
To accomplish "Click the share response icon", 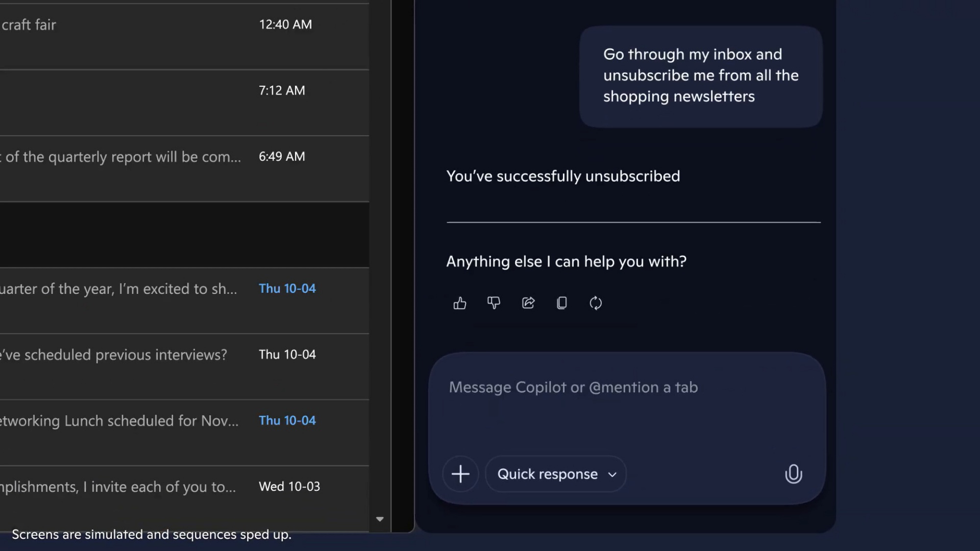I will [528, 303].
